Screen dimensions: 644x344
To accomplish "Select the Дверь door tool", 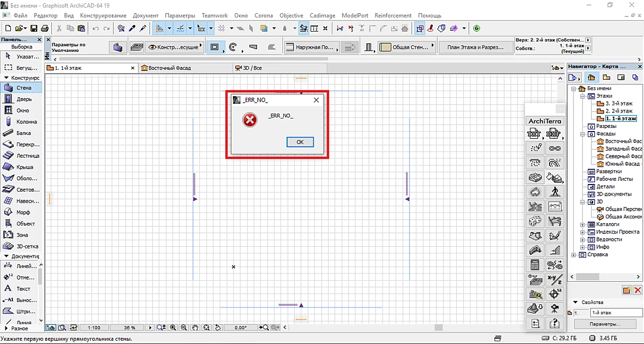I will tap(21, 99).
